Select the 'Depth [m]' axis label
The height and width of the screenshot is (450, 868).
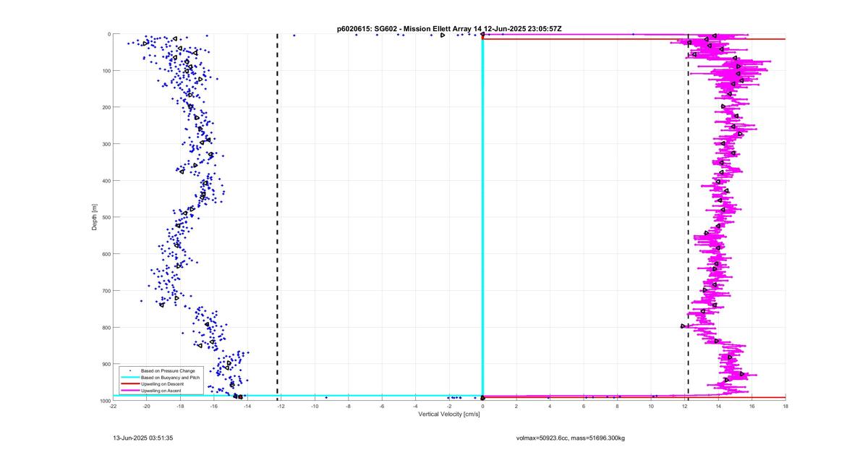pyautogui.click(x=95, y=217)
